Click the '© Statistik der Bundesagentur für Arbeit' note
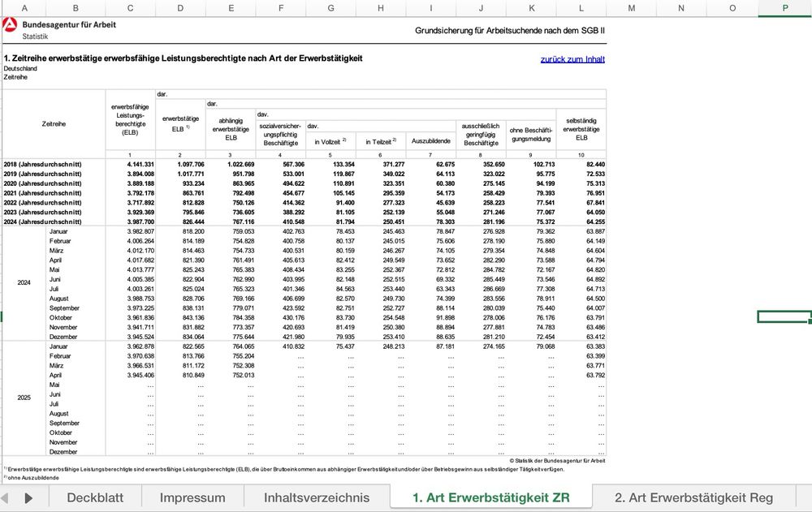Viewport: 812px width, 512px height. (x=557, y=460)
